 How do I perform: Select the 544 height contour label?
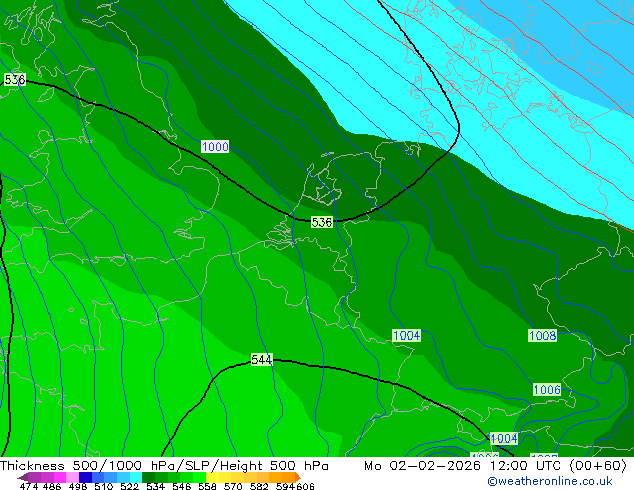click(x=262, y=359)
